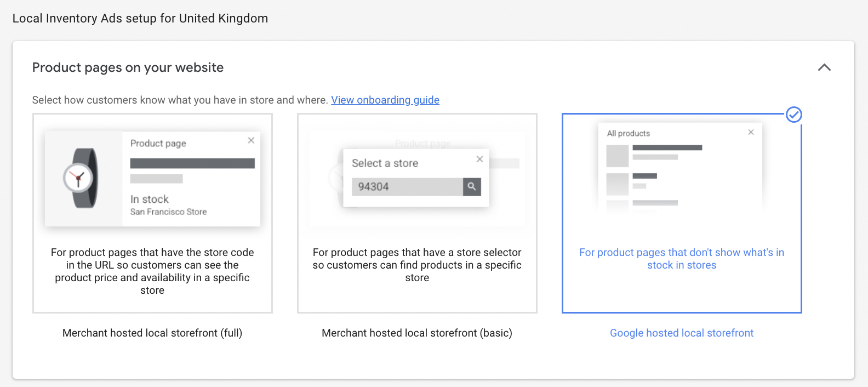This screenshot has width=868, height=387.
Task: Choose Merchant hosted local storefront (full) label
Action: (152, 333)
